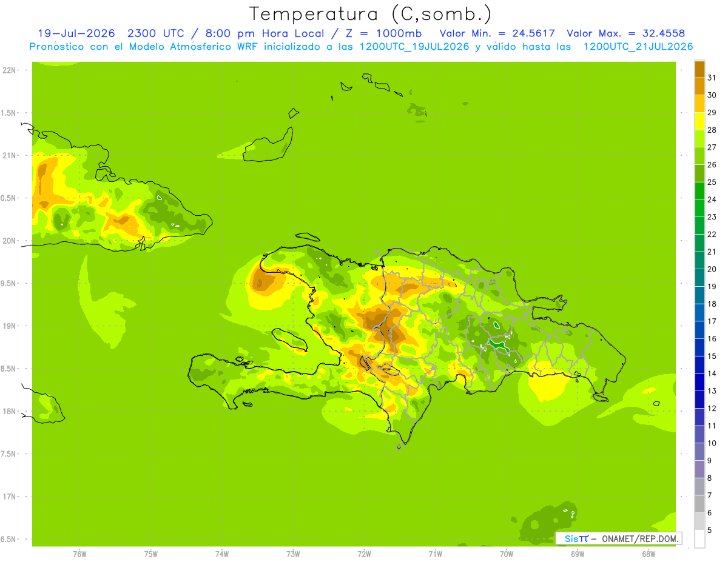
Task: Click the legend number 28
Action: pyautogui.click(x=712, y=130)
